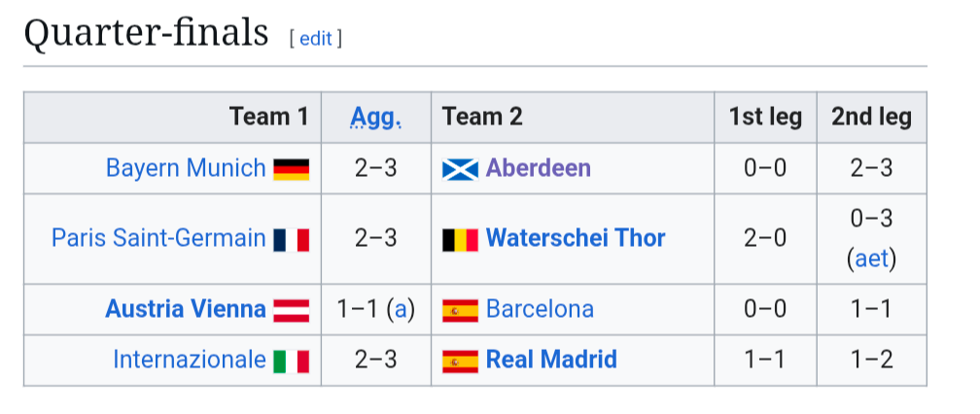The width and height of the screenshot is (980, 414).
Task: Click the French flag beside Paris Saint-Germain
Action: [291, 239]
